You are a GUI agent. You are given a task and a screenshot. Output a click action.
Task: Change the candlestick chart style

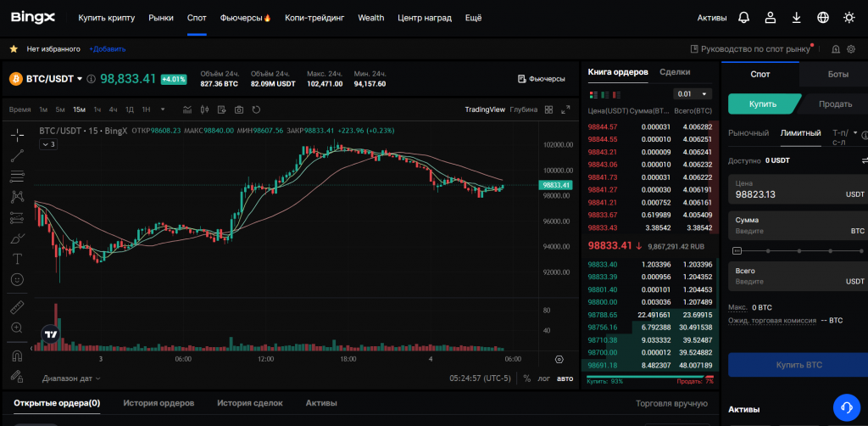tap(204, 109)
